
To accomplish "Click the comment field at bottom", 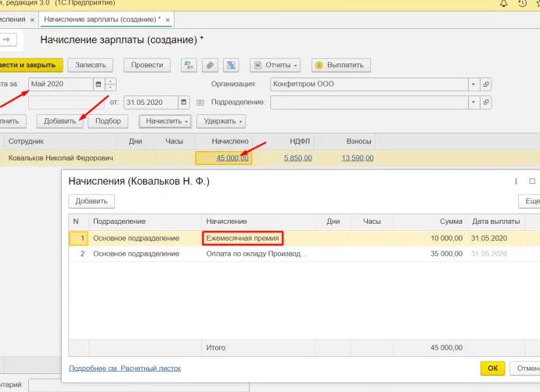I will (139, 386).
